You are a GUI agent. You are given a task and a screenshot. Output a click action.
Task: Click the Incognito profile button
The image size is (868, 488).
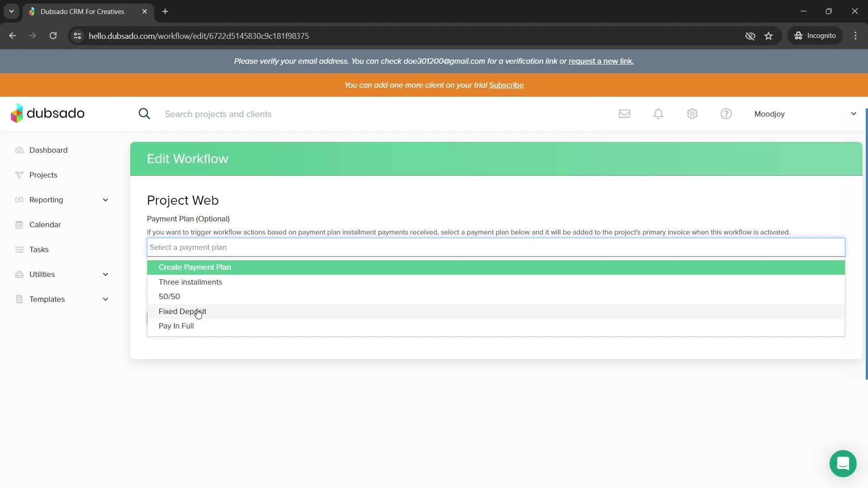(816, 36)
